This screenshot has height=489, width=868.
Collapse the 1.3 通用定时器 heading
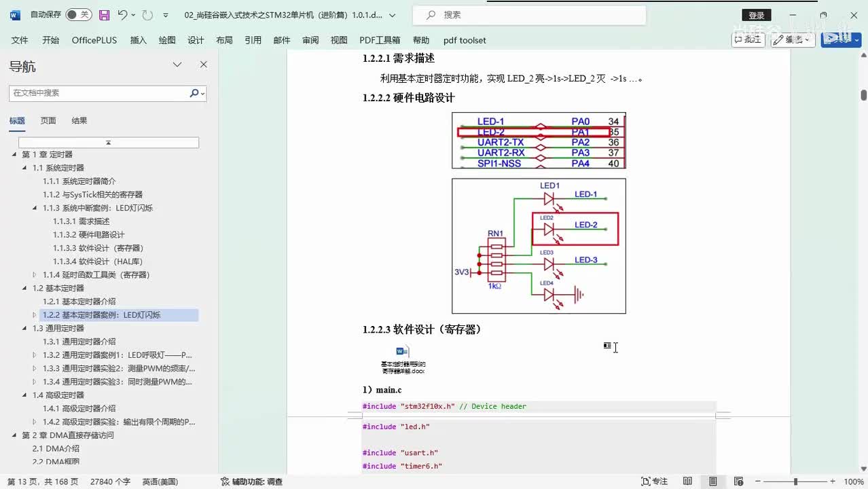click(x=24, y=328)
